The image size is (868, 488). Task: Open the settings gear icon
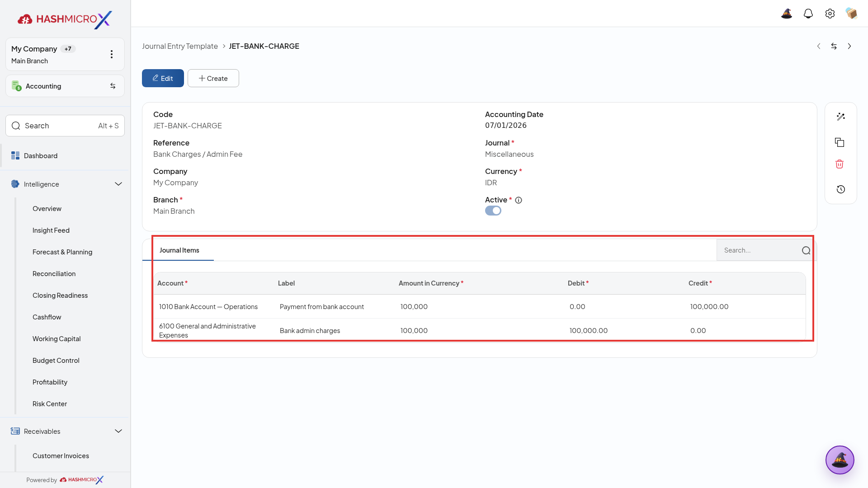pos(830,14)
